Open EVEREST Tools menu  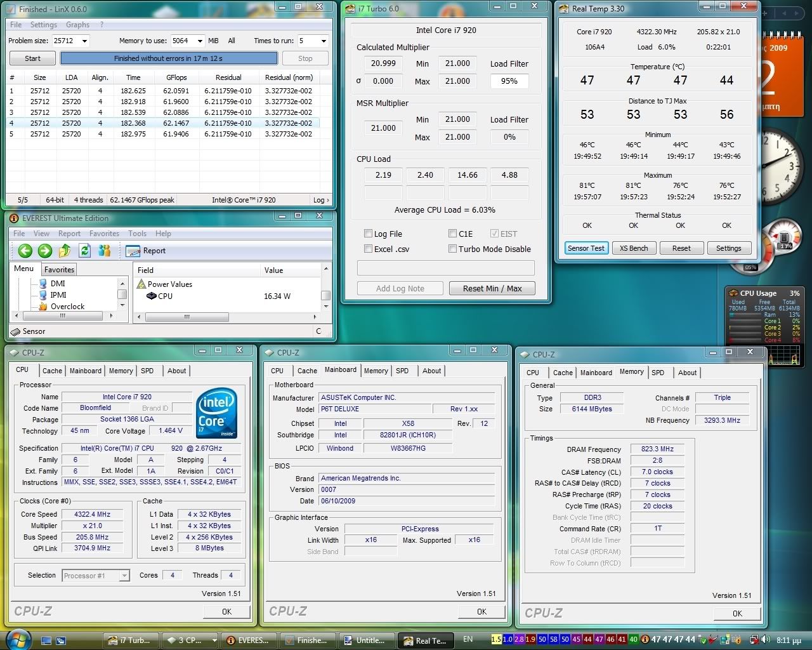(x=137, y=234)
